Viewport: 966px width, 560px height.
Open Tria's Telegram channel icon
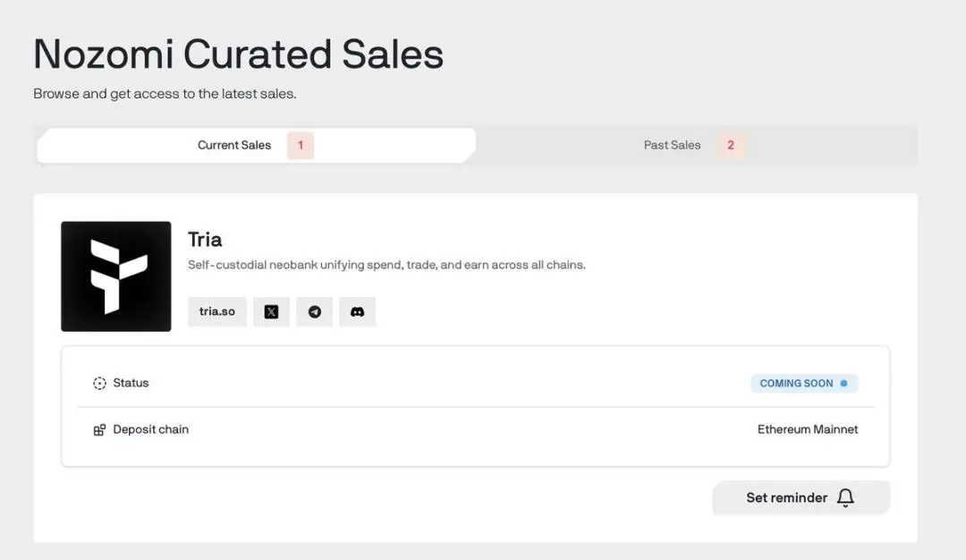coord(314,312)
